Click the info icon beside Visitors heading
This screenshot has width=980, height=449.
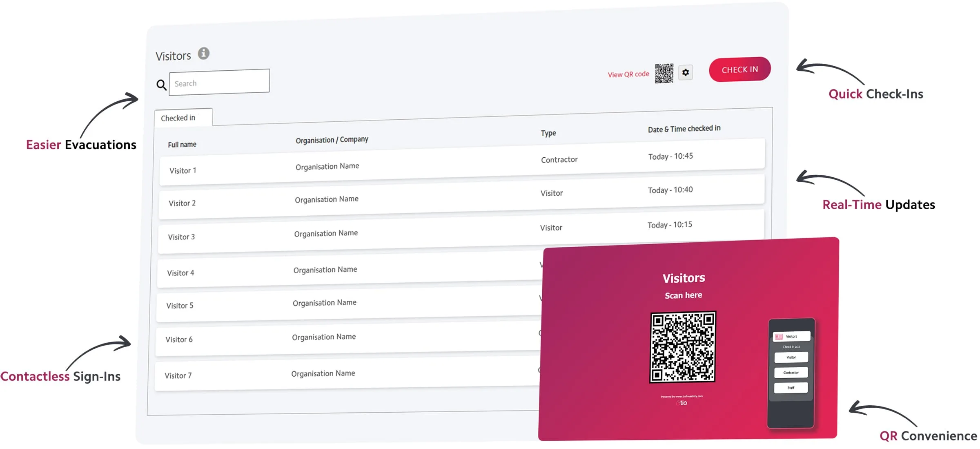[x=204, y=54]
